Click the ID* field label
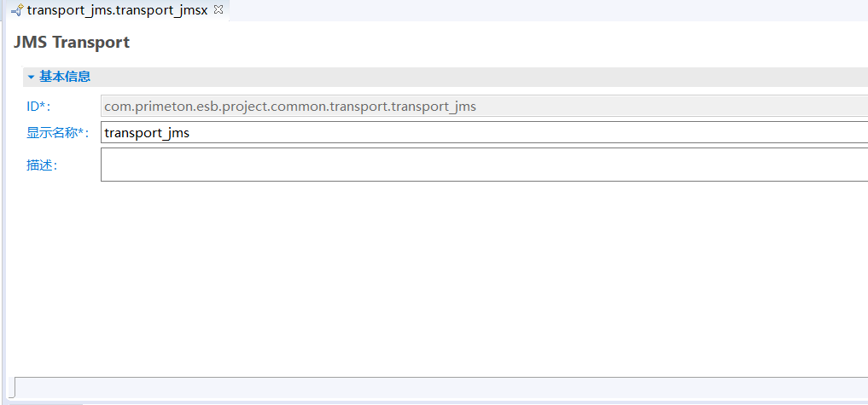 38,107
